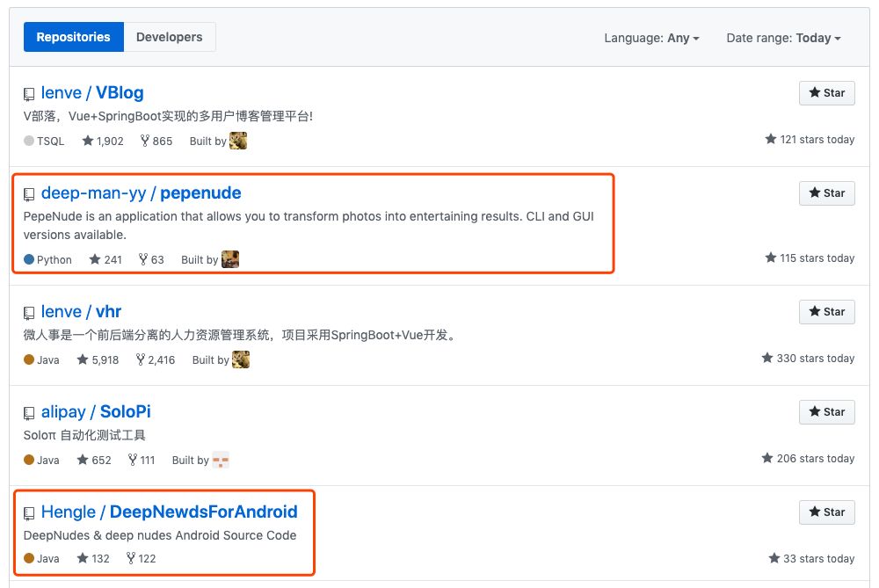Image resolution: width=879 pixels, height=588 pixels.
Task: Click the Java language dot on SoloPi
Action: pyautogui.click(x=29, y=461)
